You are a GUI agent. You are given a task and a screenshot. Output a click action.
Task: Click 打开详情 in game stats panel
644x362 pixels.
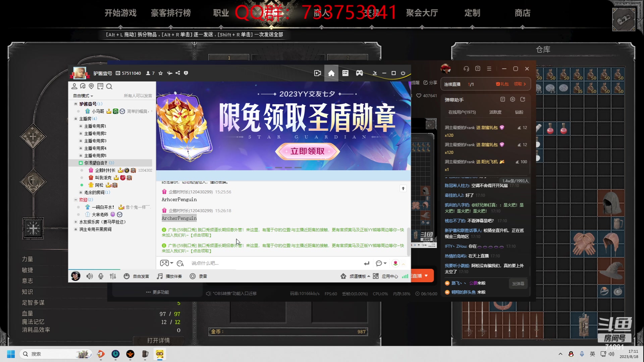tap(158, 341)
